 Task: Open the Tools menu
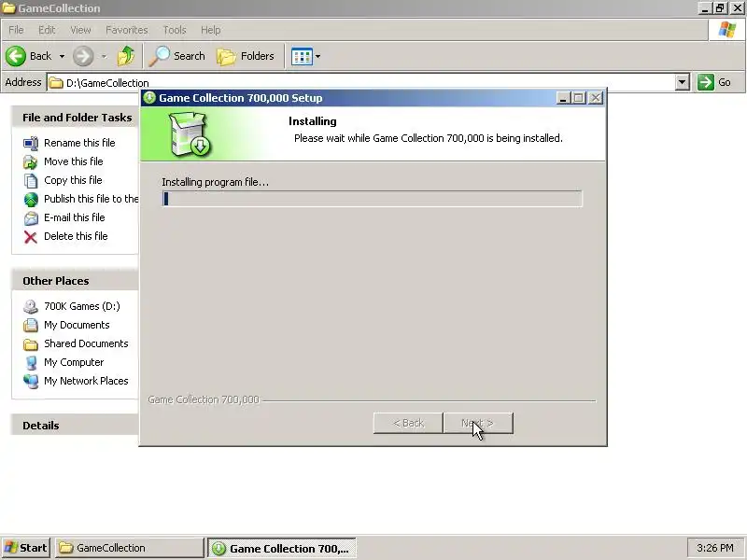175,30
